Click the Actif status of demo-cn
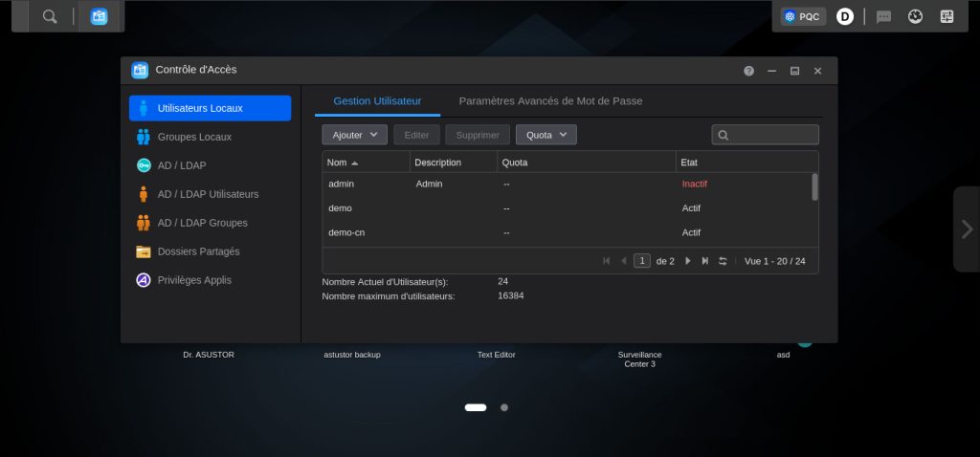The height and width of the screenshot is (457, 980). pos(691,233)
